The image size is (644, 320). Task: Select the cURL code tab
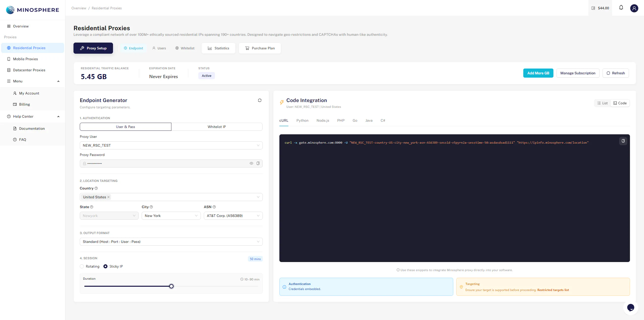tap(284, 120)
